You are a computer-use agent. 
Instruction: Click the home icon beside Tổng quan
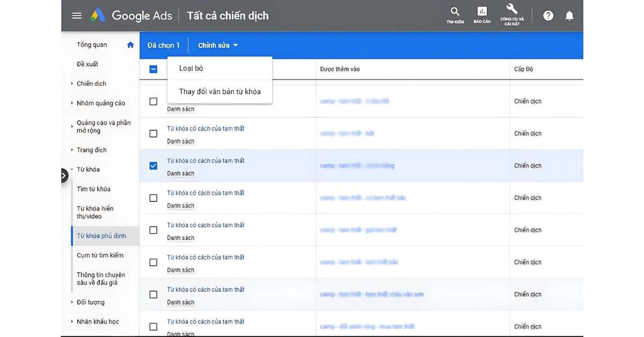[x=130, y=45]
